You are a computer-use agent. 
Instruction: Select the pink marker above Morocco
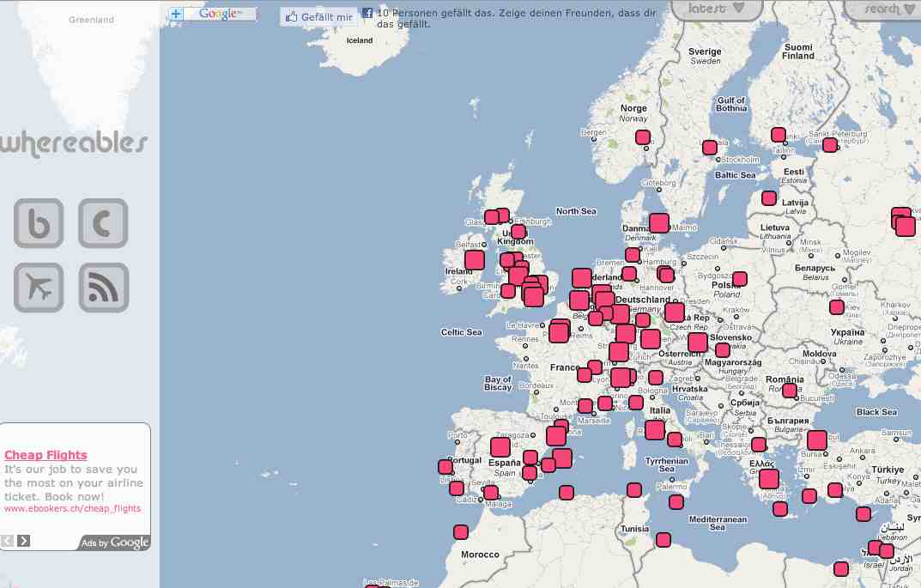click(x=461, y=532)
